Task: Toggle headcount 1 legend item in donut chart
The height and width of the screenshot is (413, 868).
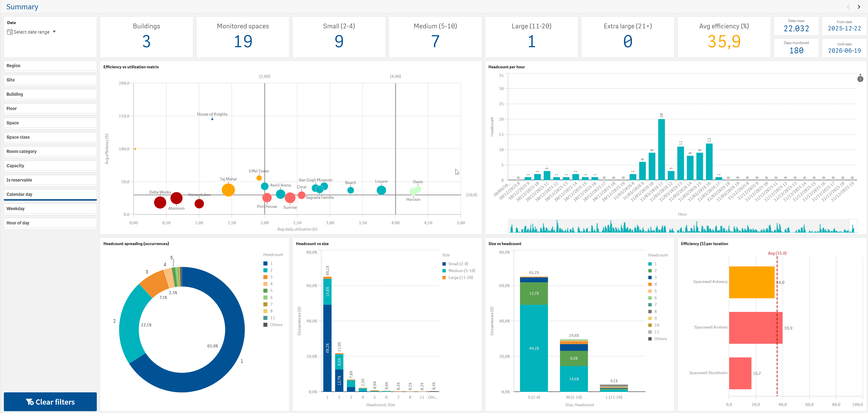Action: coord(268,263)
